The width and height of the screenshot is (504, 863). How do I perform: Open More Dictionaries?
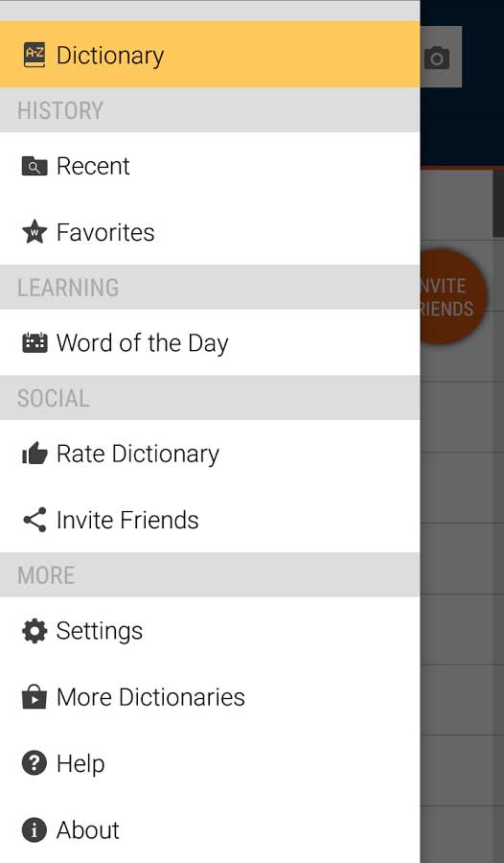pos(210,697)
